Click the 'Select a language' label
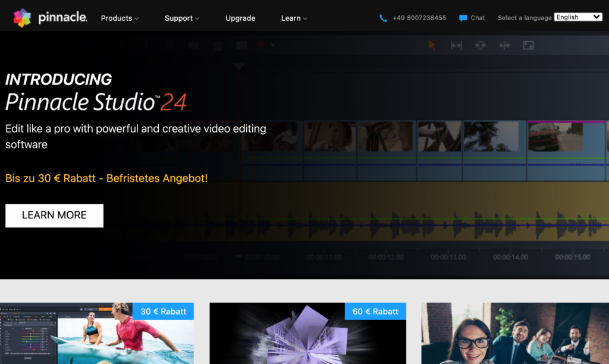 525,18
